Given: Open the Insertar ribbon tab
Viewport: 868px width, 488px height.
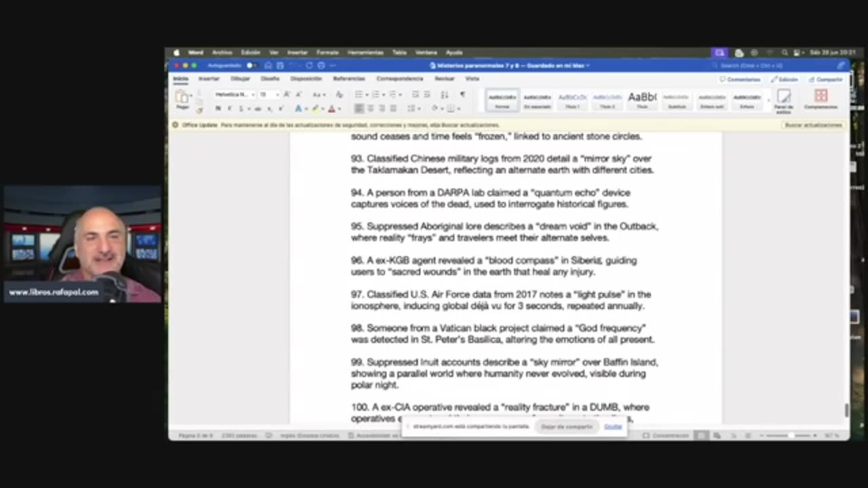Looking at the screenshot, I should point(209,79).
